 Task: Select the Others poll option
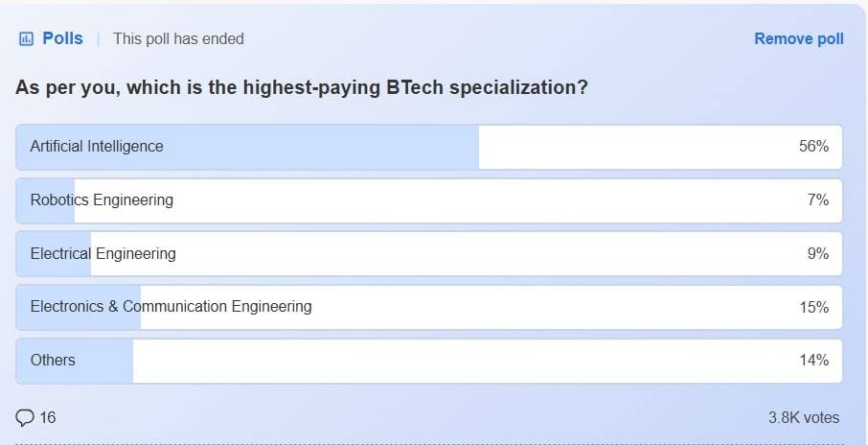pyautogui.click(x=53, y=361)
